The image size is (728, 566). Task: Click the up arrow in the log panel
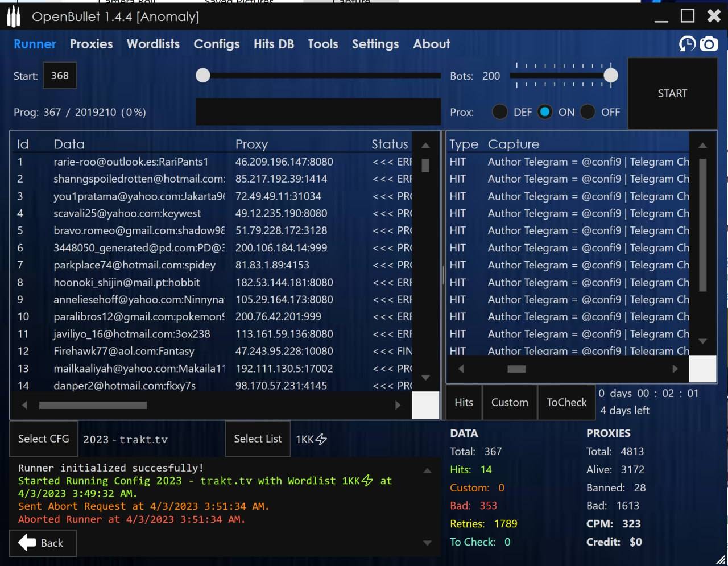[427, 471]
